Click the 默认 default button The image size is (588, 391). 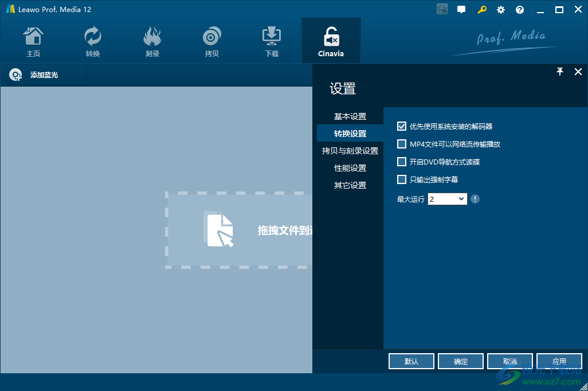[x=411, y=361]
